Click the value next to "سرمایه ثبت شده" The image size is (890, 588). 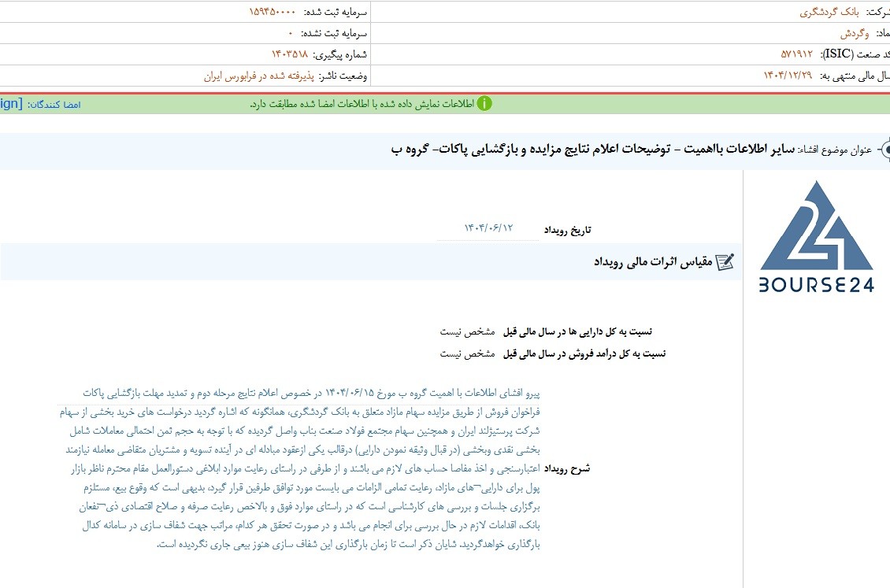point(273,12)
